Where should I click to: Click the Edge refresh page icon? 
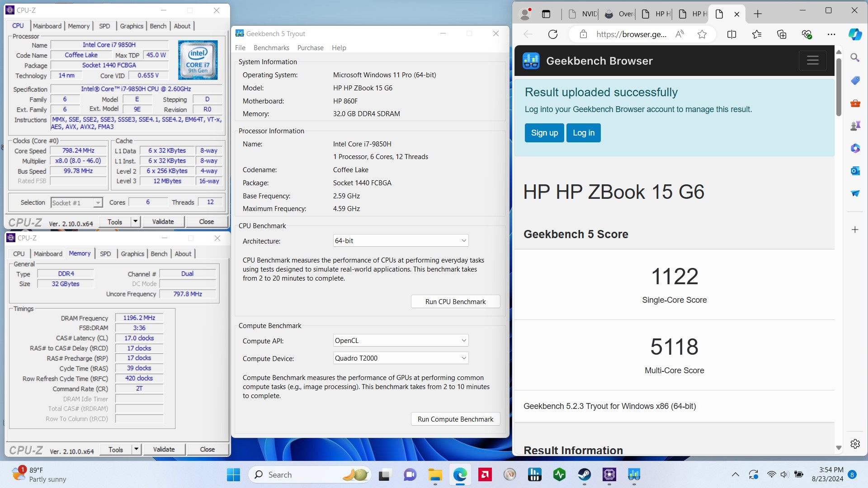point(552,34)
